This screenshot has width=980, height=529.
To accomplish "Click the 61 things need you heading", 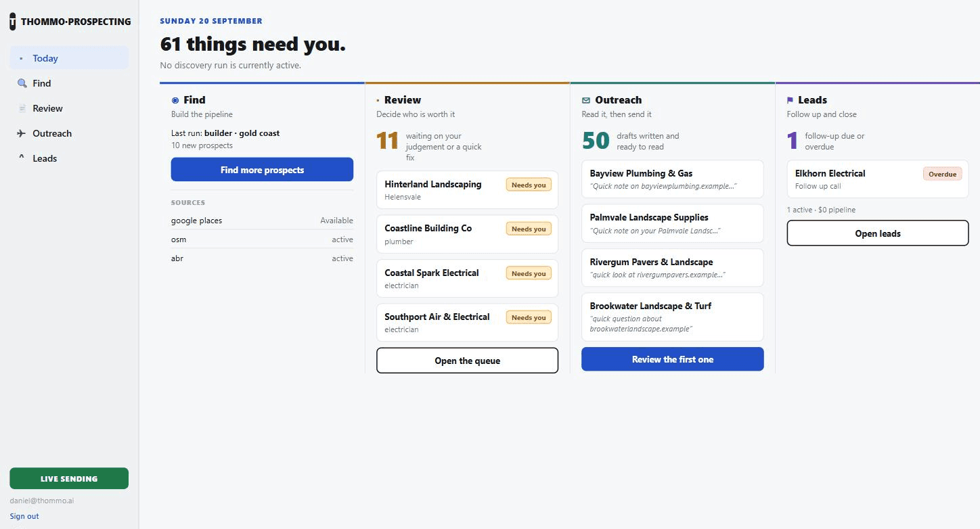I will [252, 45].
